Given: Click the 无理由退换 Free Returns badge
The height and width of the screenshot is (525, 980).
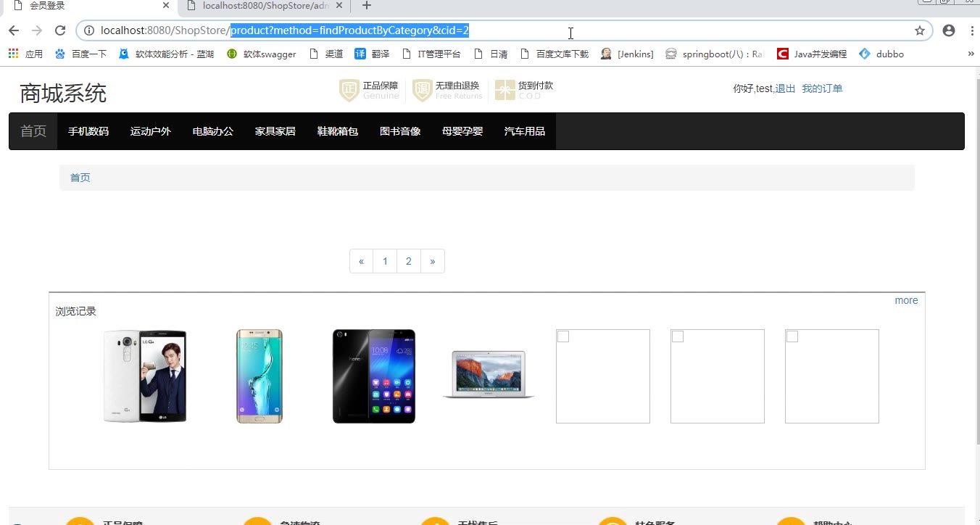Looking at the screenshot, I should pyautogui.click(x=447, y=91).
